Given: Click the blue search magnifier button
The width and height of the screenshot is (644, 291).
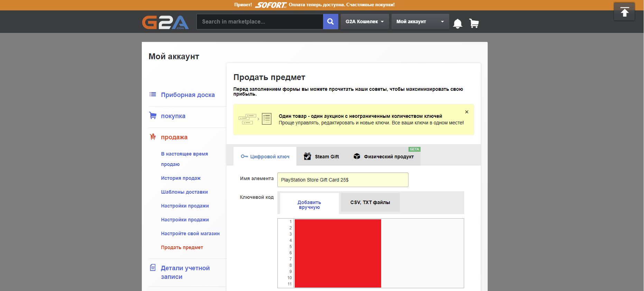Looking at the screenshot, I should (330, 21).
